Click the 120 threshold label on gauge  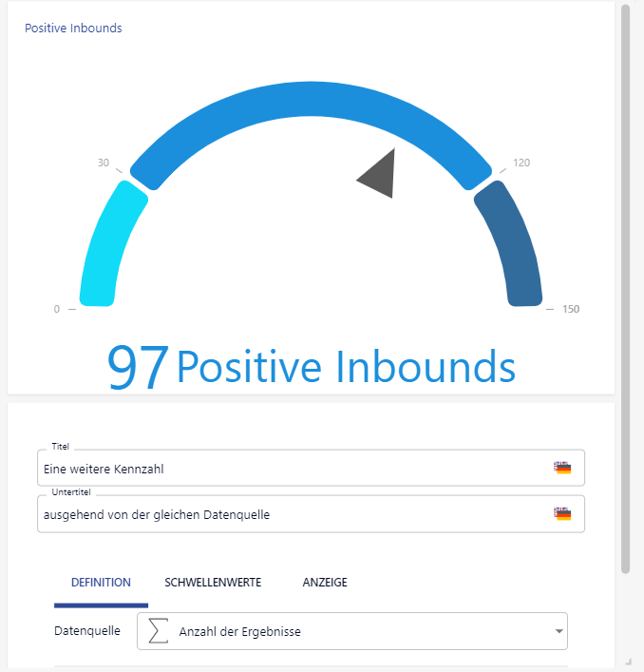coord(521,163)
